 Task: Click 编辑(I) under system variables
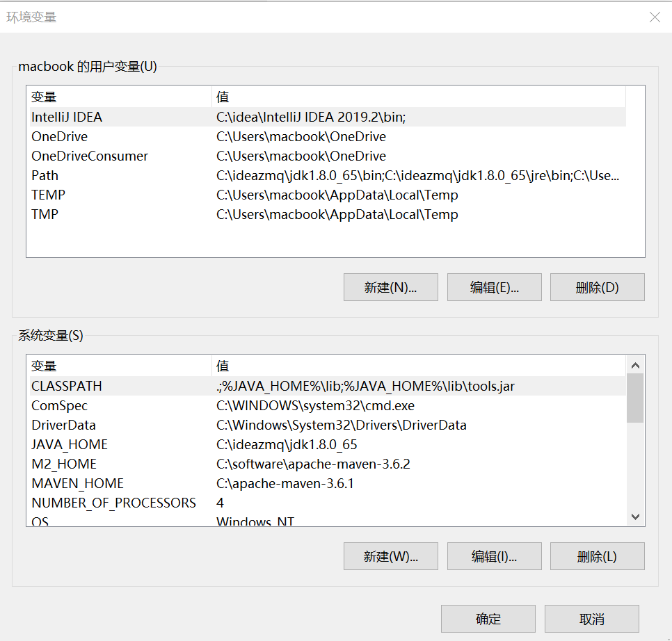(x=494, y=555)
